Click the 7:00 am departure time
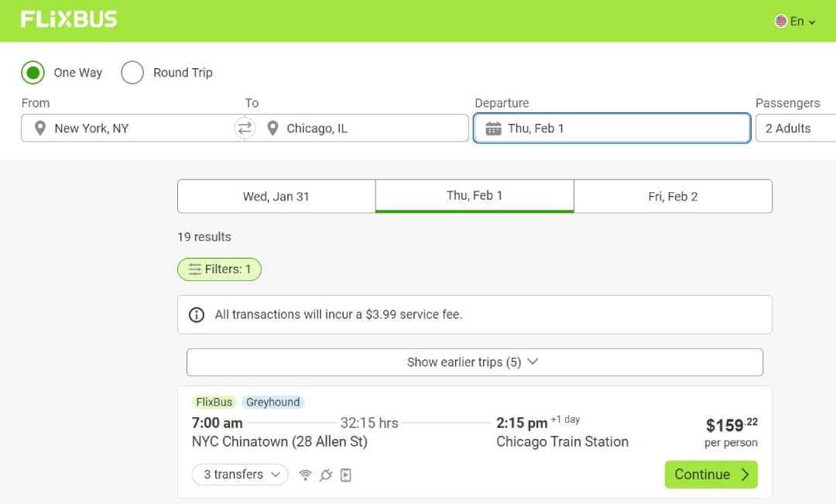The image size is (836, 504). (x=217, y=423)
